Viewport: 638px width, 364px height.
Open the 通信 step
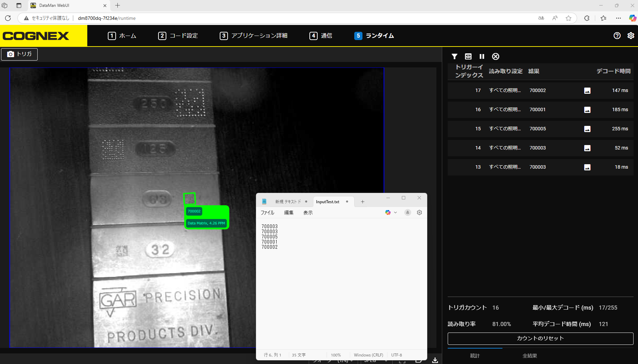coord(321,36)
